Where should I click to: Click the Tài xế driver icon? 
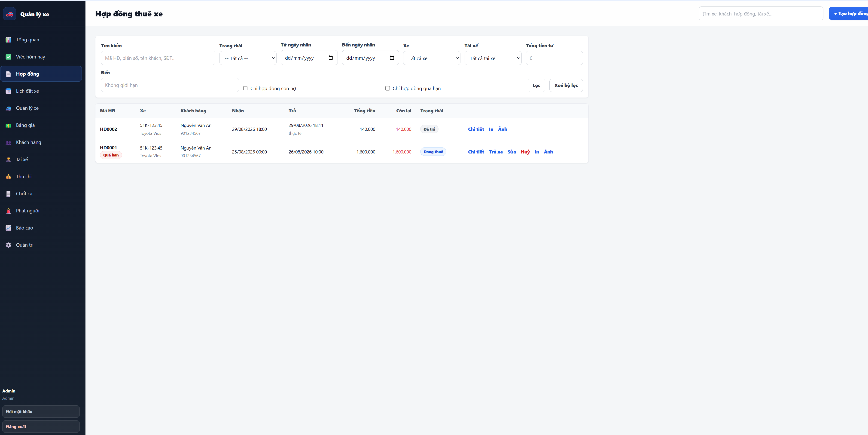[8, 159]
